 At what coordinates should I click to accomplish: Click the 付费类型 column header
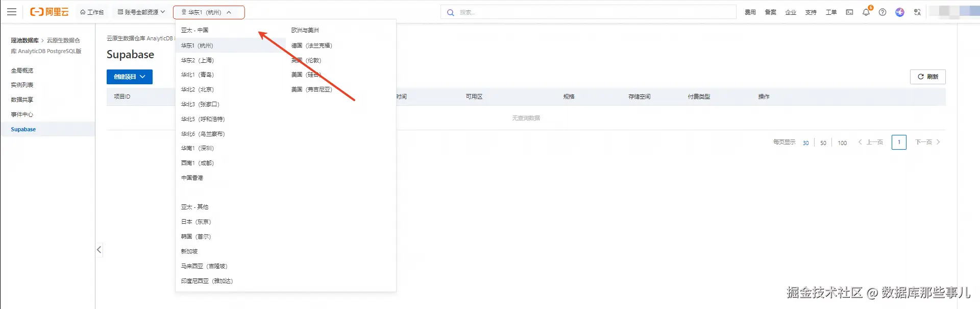pos(699,97)
